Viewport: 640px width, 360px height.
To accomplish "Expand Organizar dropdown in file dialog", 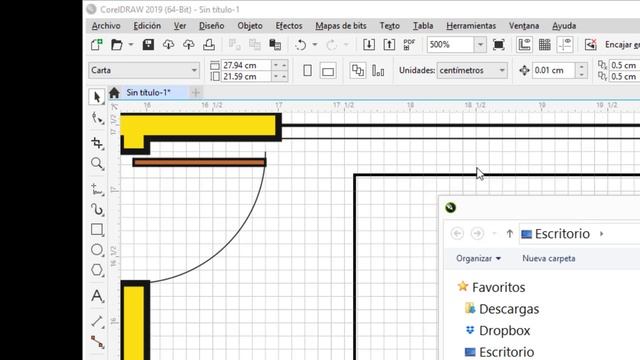I will click(478, 258).
